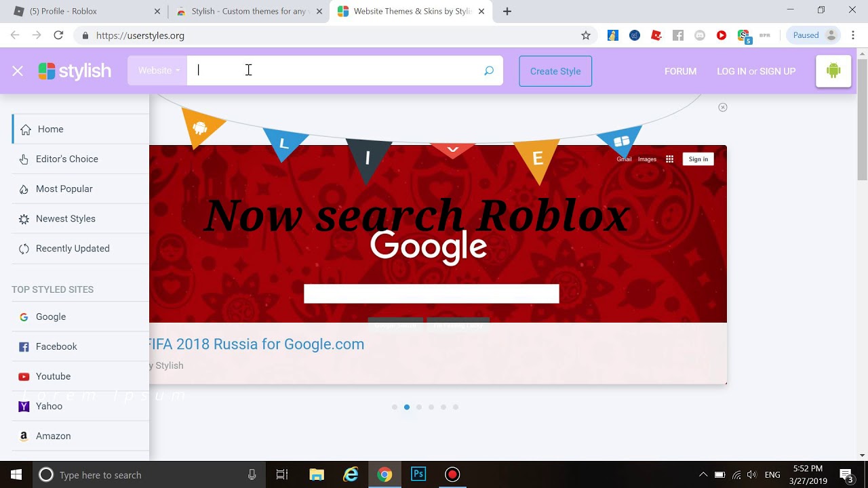Select the last carousel dot

[456, 407]
